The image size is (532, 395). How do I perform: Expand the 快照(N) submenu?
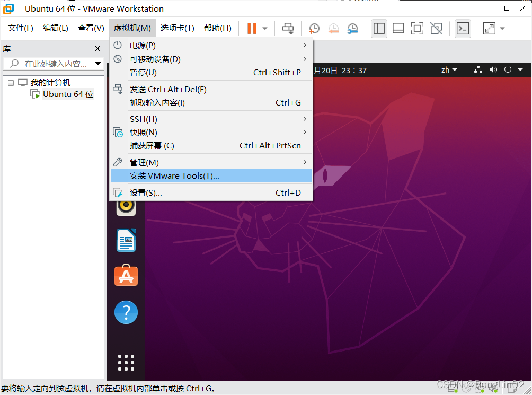click(211, 133)
